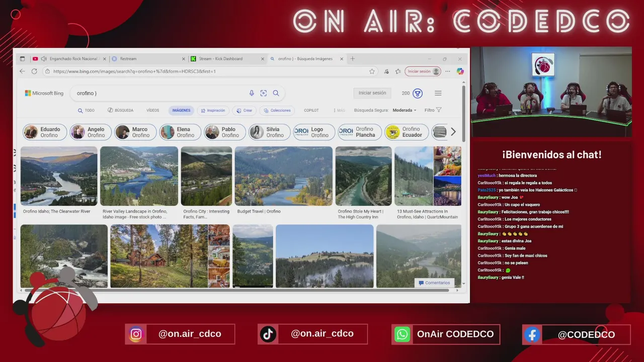Open Búsqueda Segura Moderada dropdown
644x362 pixels.
[x=405, y=110]
